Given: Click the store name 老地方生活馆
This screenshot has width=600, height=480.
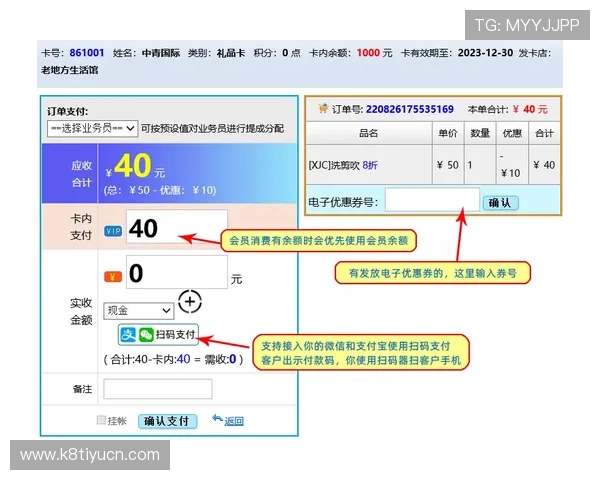Looking at the screenshot, I should [70, 70].
